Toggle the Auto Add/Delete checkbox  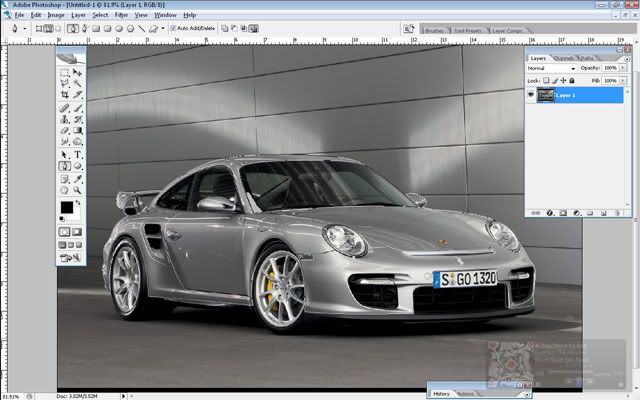click(173, 28)
